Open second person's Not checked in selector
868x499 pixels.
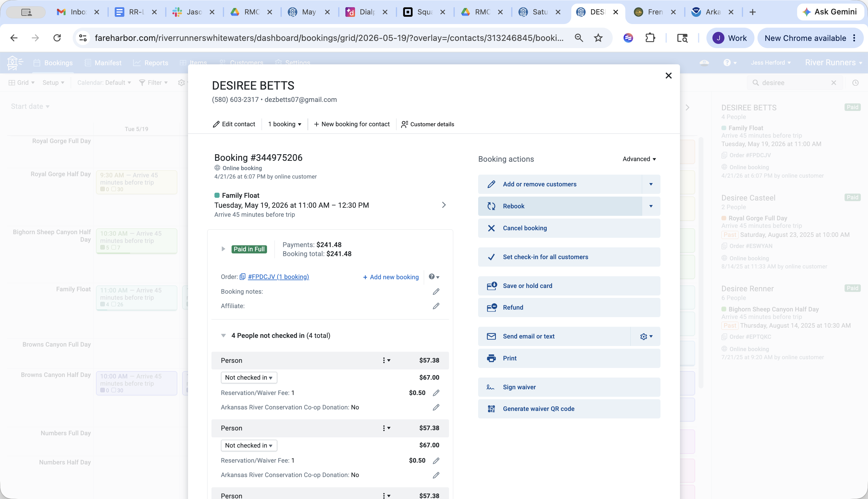click(249, 445)
